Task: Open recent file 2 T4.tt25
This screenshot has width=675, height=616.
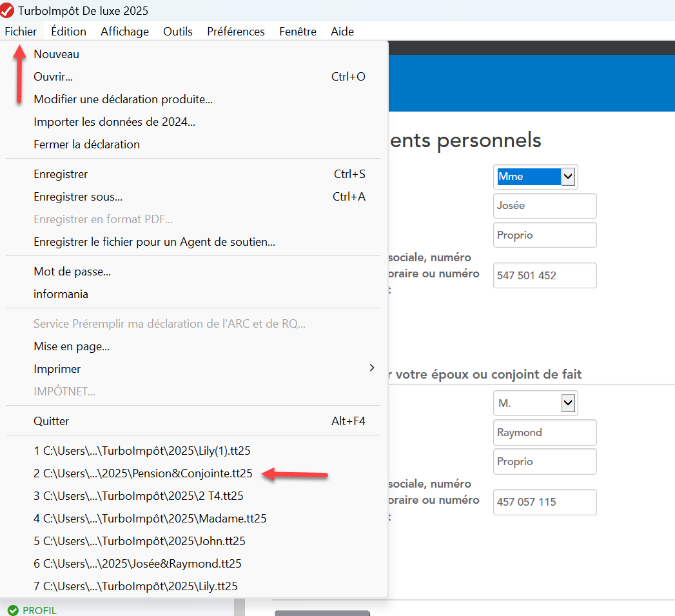Action: [193, 496]
